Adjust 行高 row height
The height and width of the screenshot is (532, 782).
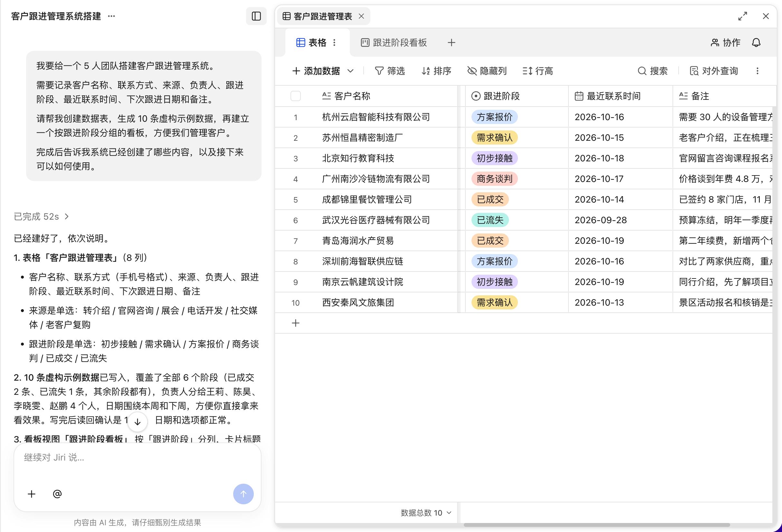tap(538, 71)
